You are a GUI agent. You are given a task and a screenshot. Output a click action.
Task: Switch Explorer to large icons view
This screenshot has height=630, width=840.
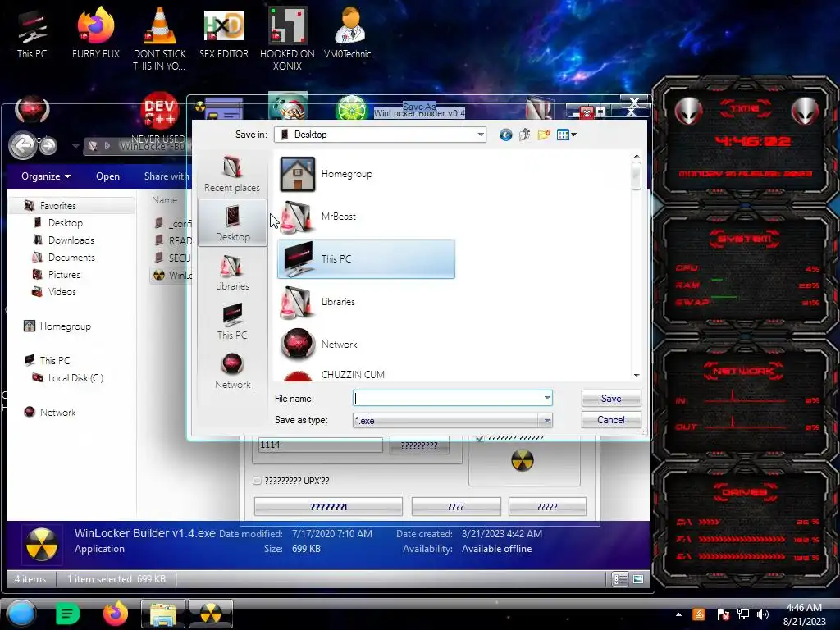click(x=637, y=579)
